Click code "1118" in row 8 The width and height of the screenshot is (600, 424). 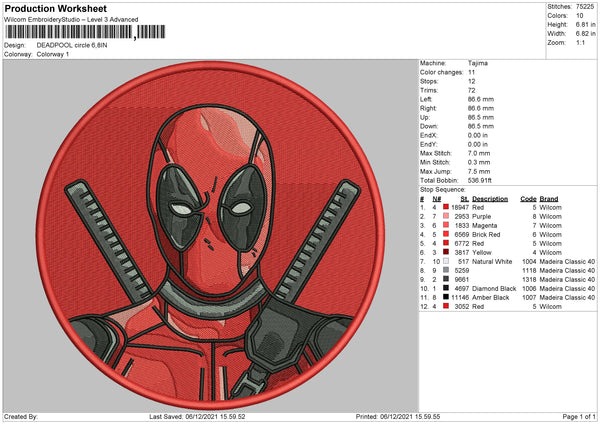pyautogui.click(x=529, y=271)
